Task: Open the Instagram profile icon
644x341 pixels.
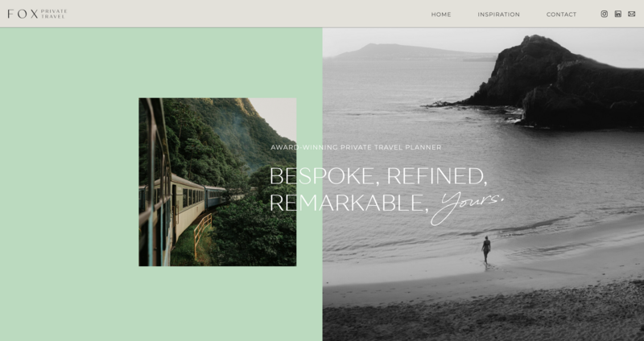Action: tap(605, 14)
